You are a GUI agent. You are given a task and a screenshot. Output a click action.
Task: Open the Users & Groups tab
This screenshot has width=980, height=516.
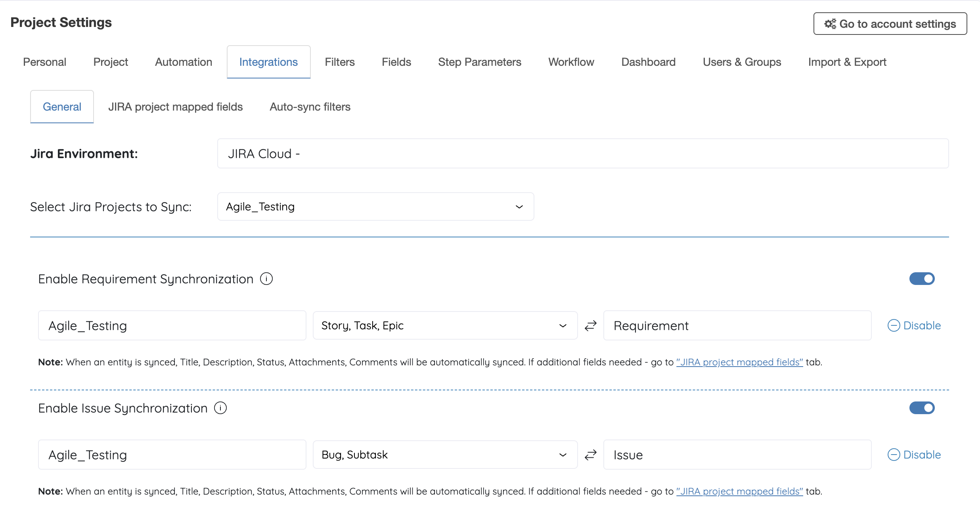(x=742, y=62)
